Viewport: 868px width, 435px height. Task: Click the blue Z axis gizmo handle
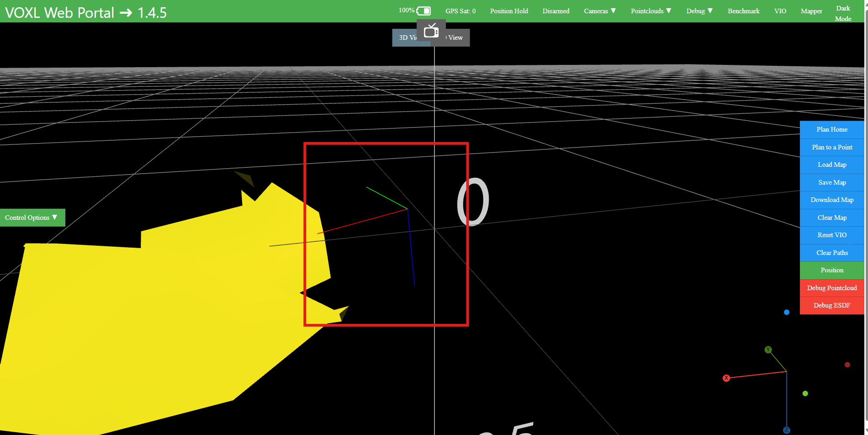tap(787, 430)
